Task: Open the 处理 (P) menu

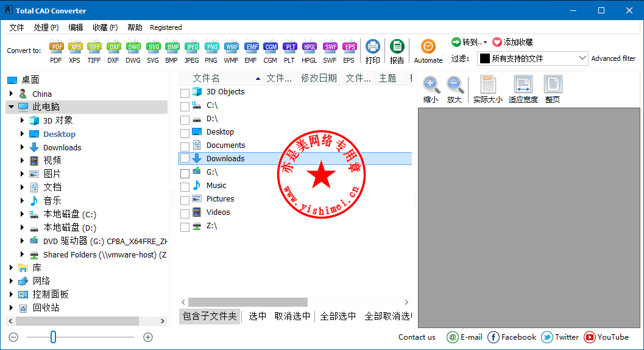Action: coord(46,27)
